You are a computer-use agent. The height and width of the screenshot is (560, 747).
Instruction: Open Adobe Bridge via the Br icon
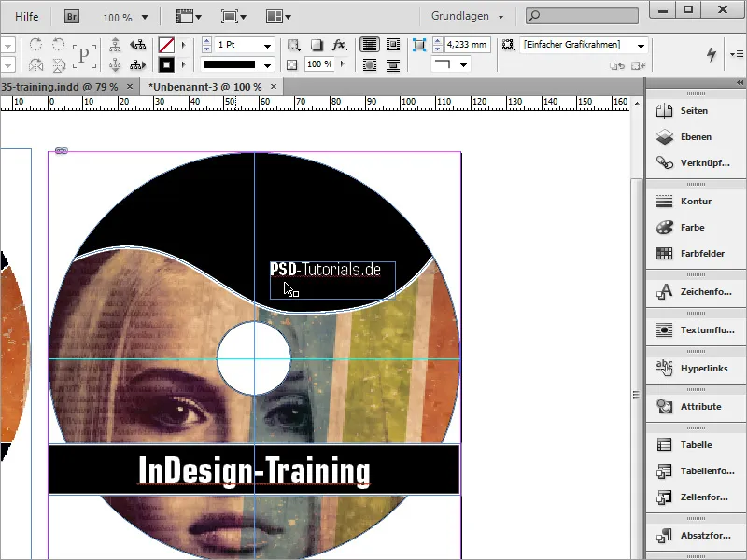(x=70, y=15)
